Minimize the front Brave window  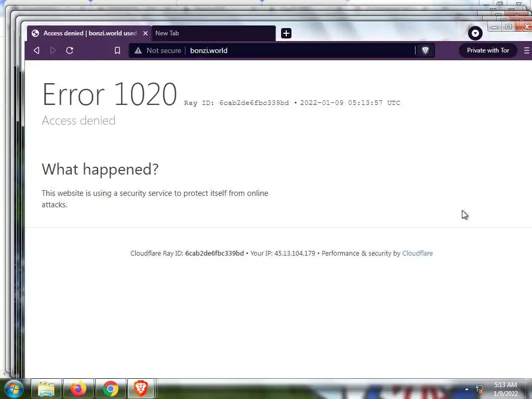[495, 27]
